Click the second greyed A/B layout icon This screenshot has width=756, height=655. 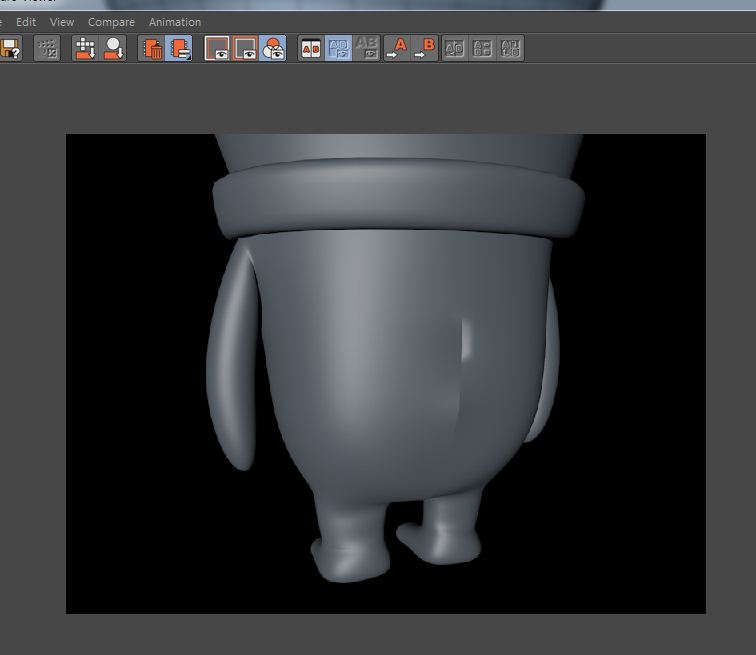click(483, 48)
